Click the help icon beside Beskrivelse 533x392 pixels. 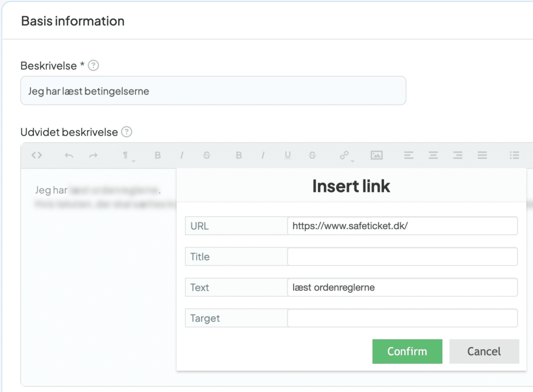point(93,66)
